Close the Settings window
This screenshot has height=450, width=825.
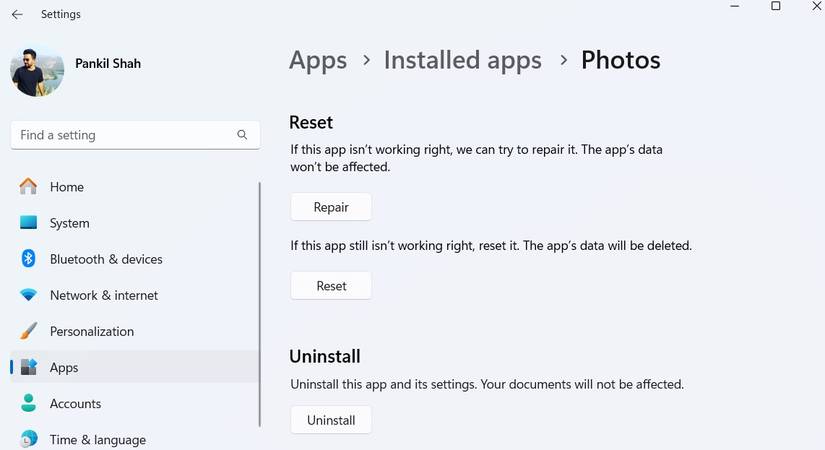point(817,6)
